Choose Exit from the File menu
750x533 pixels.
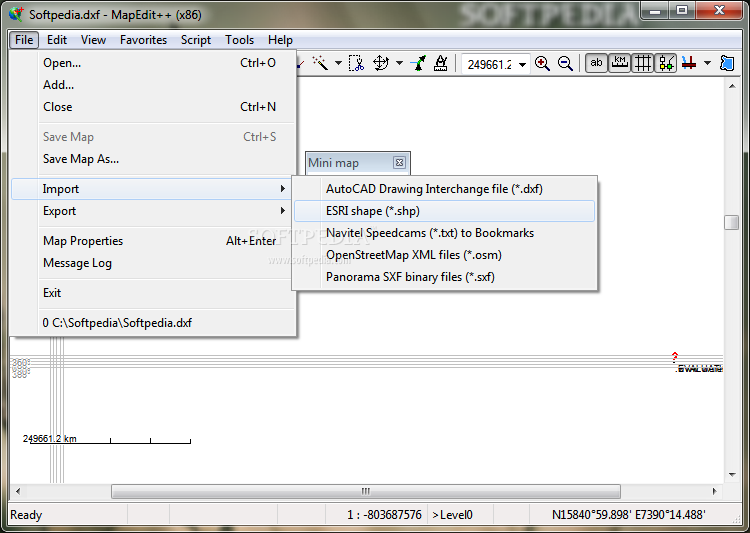click(x=153, y=293)
